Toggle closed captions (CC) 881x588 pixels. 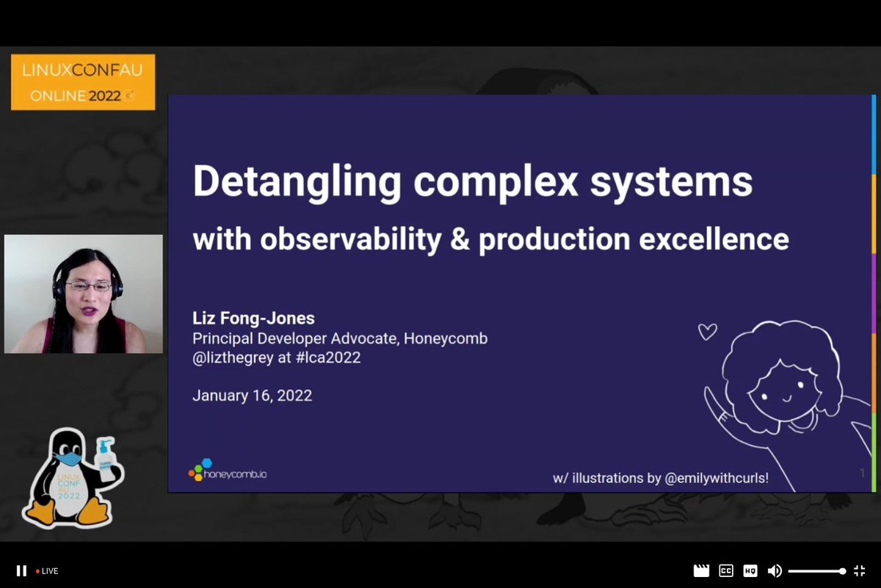click(x=726, y=570)
